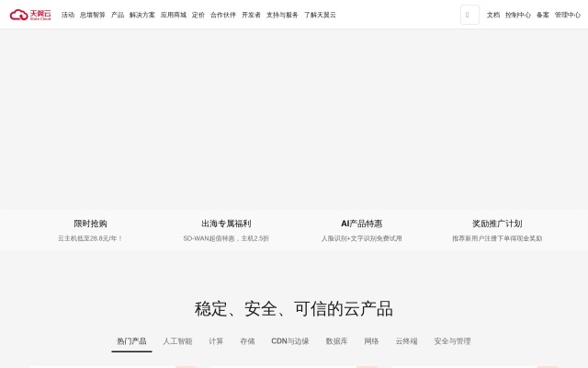Image resolution: width=588 pixels, height=368 pixels.
Task: Go to 应用商城 in the top nav
Action: click(174, 15)
